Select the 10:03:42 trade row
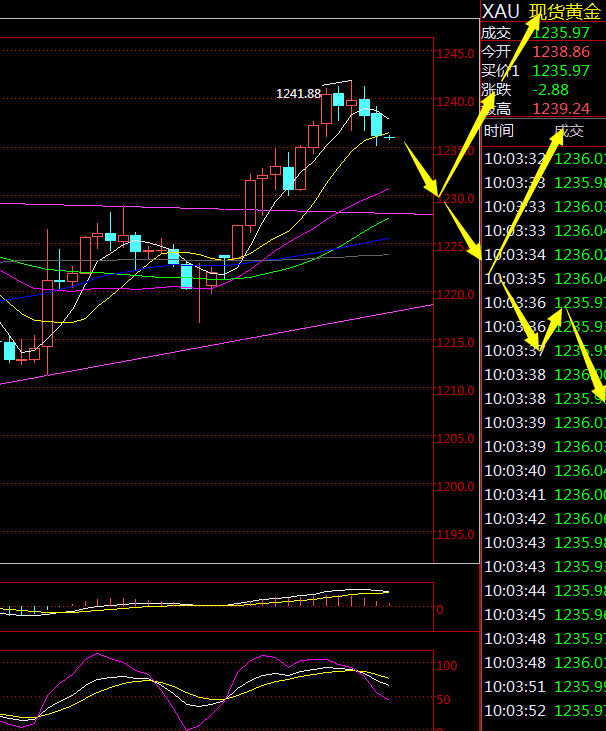 tap(544, 518)
